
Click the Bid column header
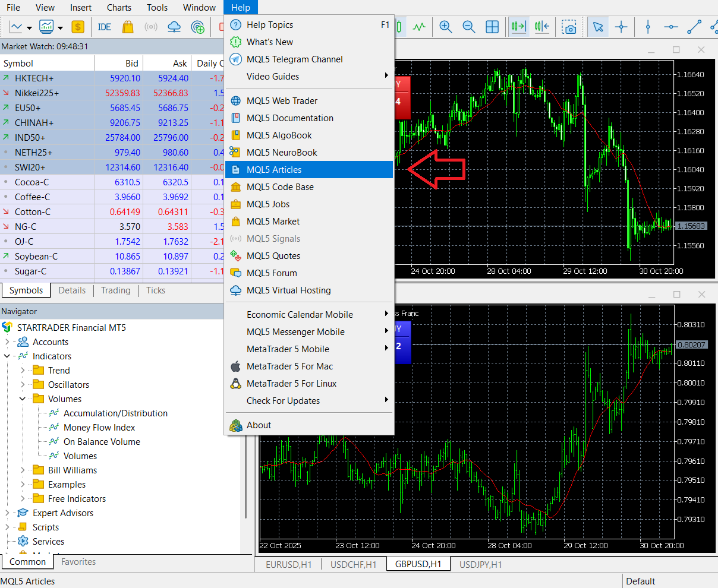(x=119, y=64)
